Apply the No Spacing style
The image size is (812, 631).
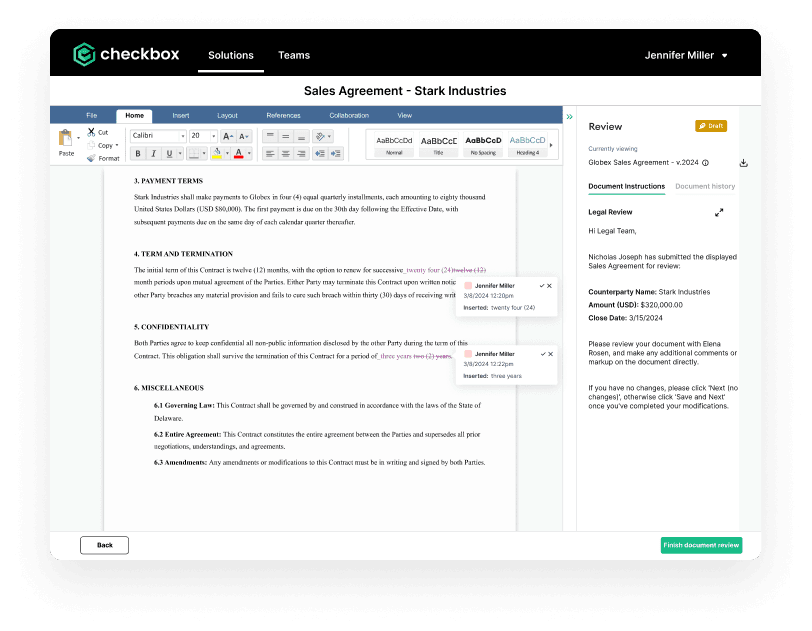pos(483,145)
